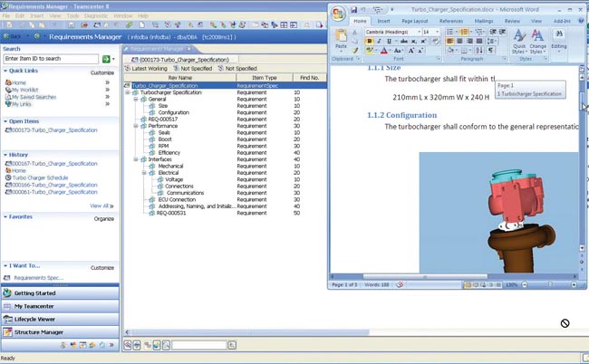Open the Getting Started application

[x=60, y=293]
